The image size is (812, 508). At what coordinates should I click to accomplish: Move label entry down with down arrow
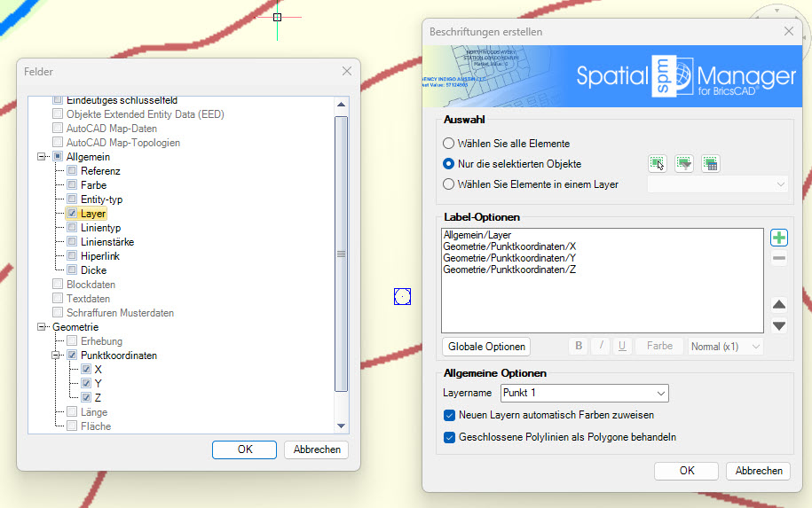pos(778,325)
